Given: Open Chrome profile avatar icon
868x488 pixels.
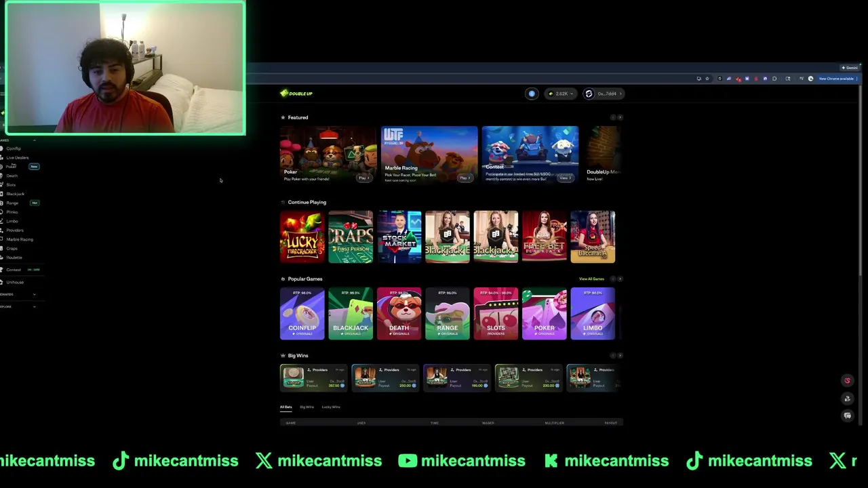Looking at the screenshot, I should pos(810,79).
